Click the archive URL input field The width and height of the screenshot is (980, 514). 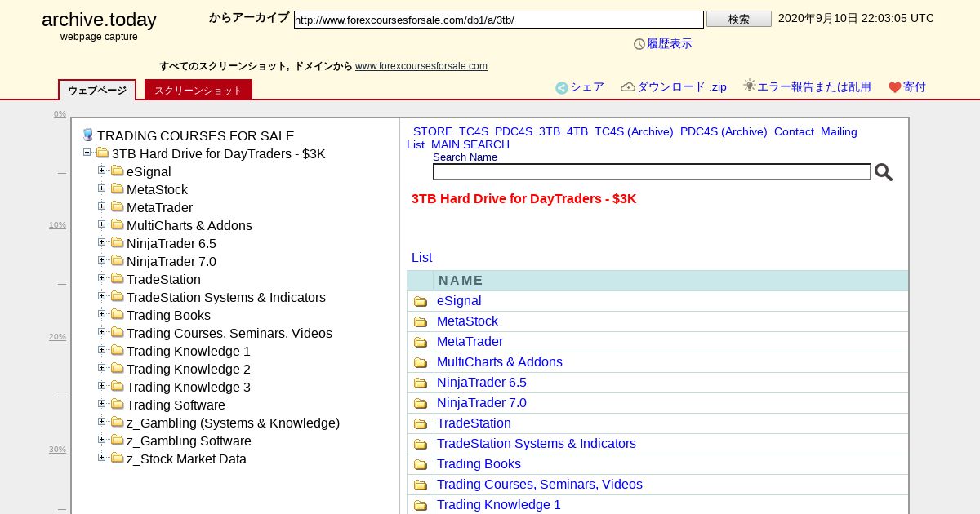tap(499, 20)
